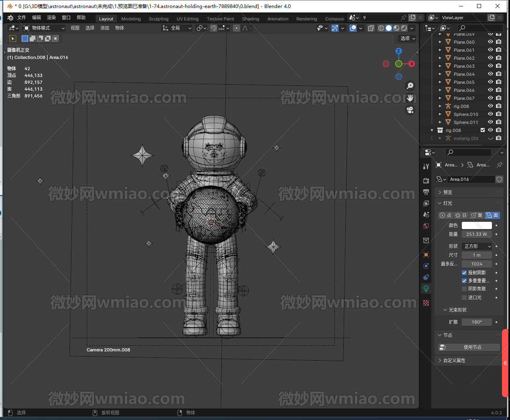The height and width of the screenshot is (420, 510).
Task: Open the Object Constraints properties tab icon
Action: 426,277
